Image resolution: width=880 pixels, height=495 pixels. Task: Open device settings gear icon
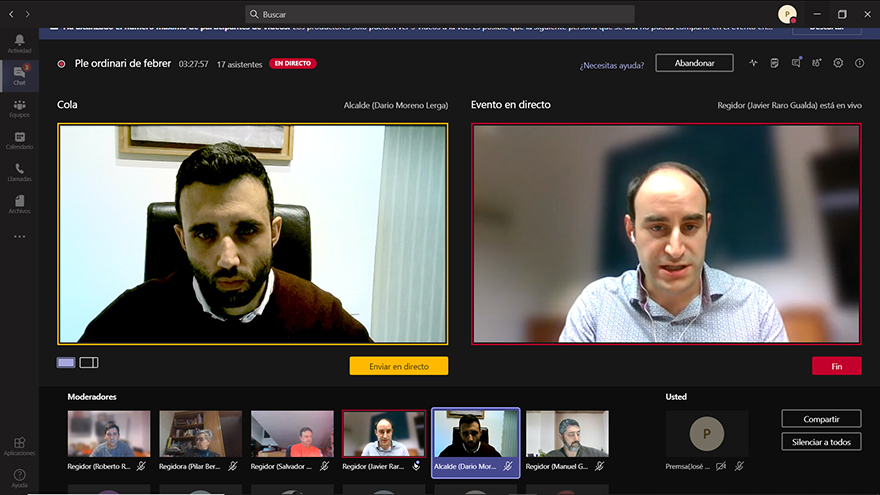[x=838, y=63]
